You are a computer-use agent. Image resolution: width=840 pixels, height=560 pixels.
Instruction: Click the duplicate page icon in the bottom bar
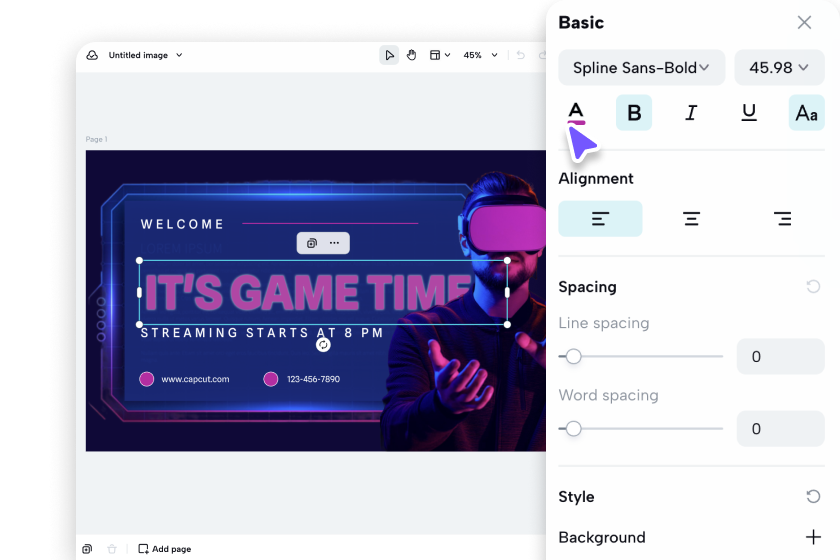pyautogui.click(x=87, y=549)
